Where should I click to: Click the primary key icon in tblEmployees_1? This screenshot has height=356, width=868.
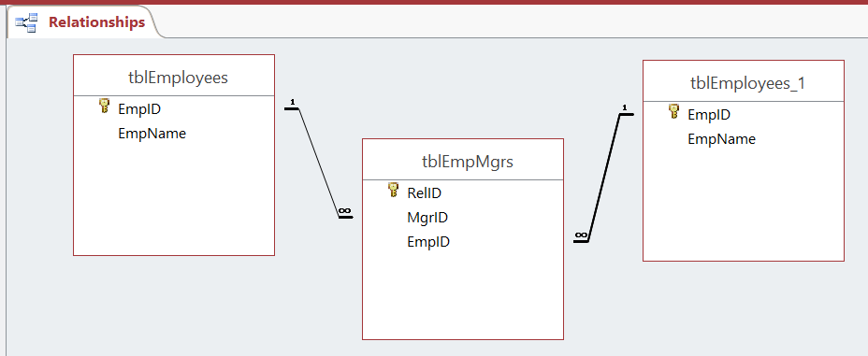click(x=673, y=112)
